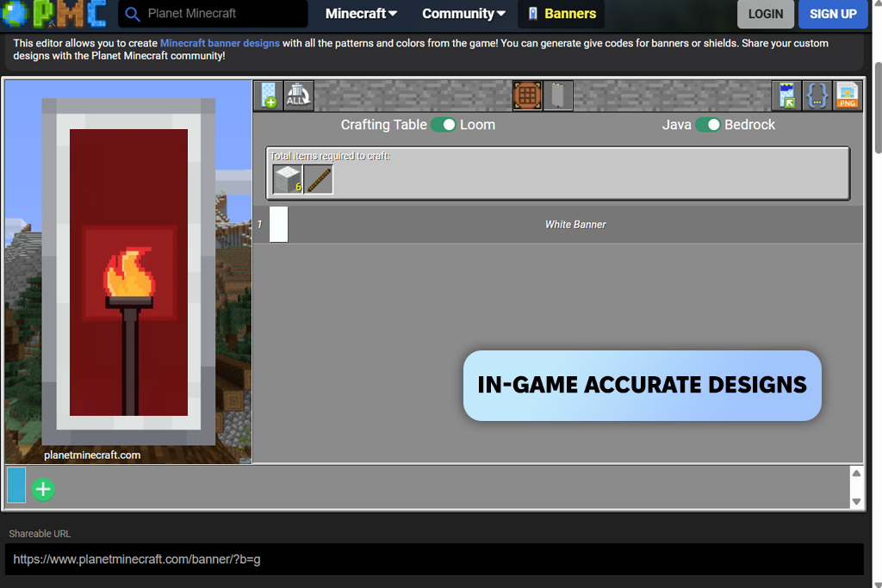The width and height of the screenshot is (882, 588).
Task: Export banner as PNG icon
Action: click(848, 95)
